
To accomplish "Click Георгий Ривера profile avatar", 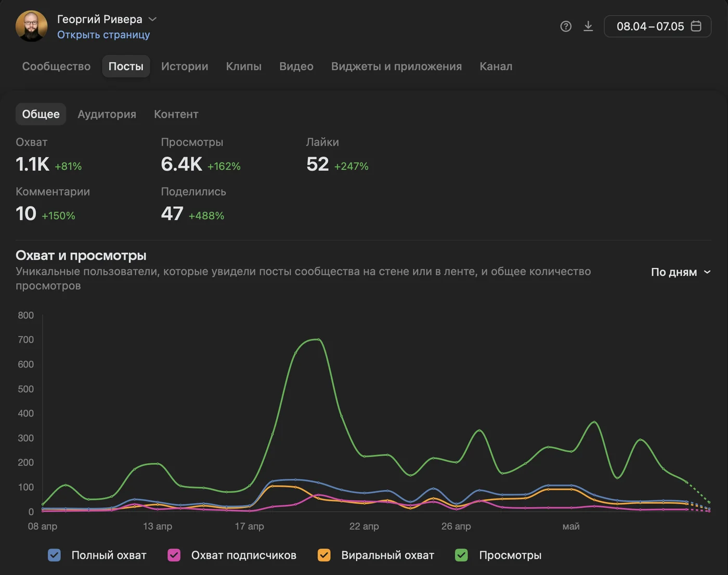I will (32, 26).
